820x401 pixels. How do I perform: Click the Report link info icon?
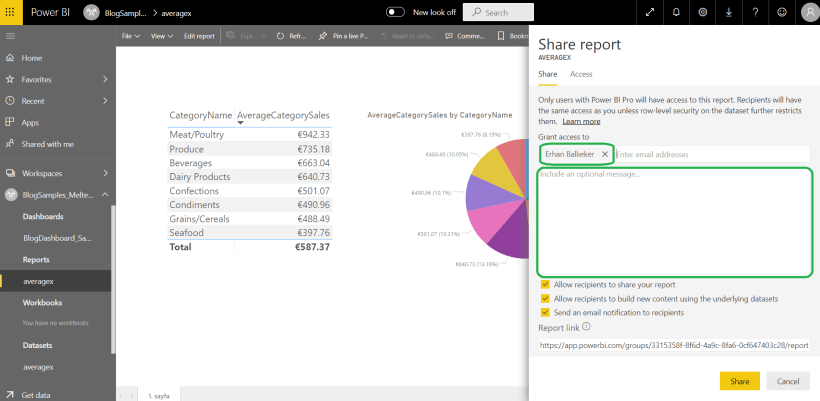tap(586, 326)
